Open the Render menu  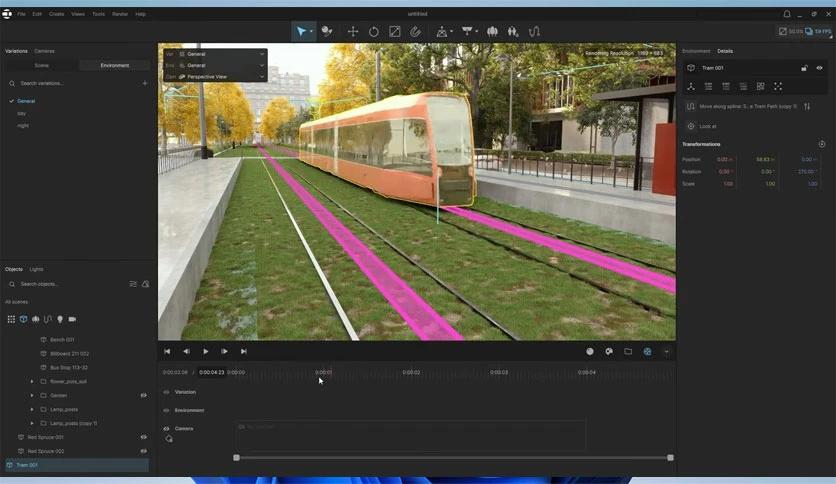(x=120, y=14)
